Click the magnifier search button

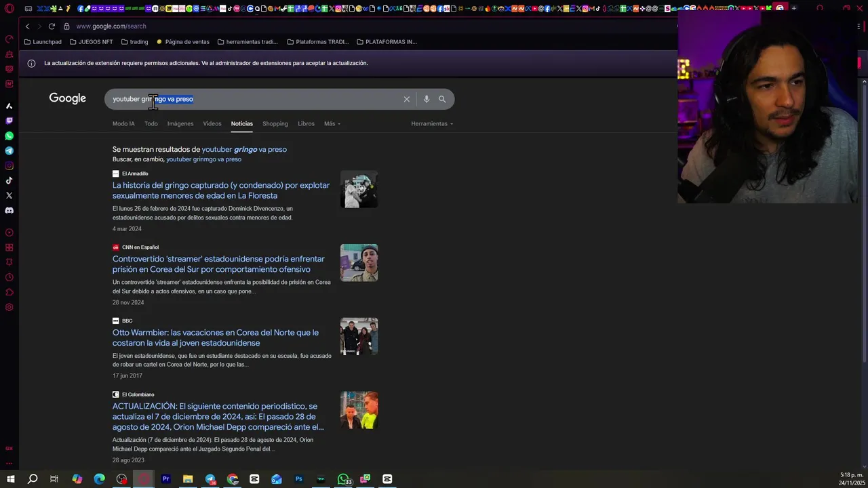[442, 99]
